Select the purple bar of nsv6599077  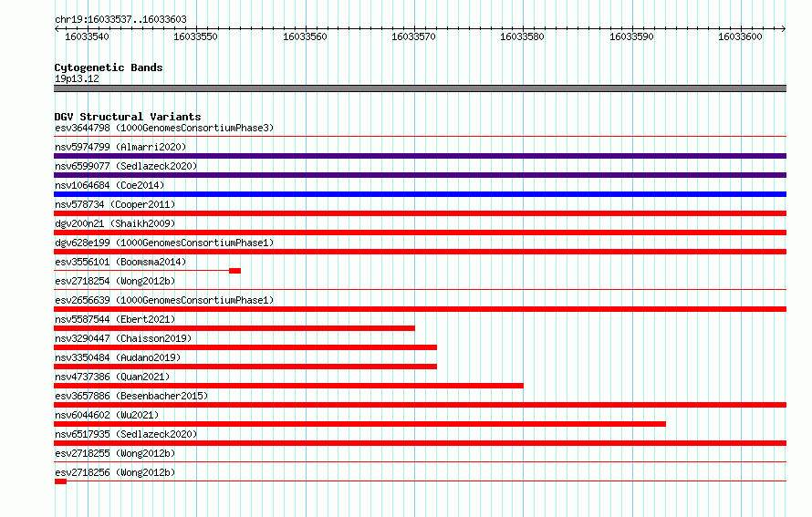coord(420,175)
